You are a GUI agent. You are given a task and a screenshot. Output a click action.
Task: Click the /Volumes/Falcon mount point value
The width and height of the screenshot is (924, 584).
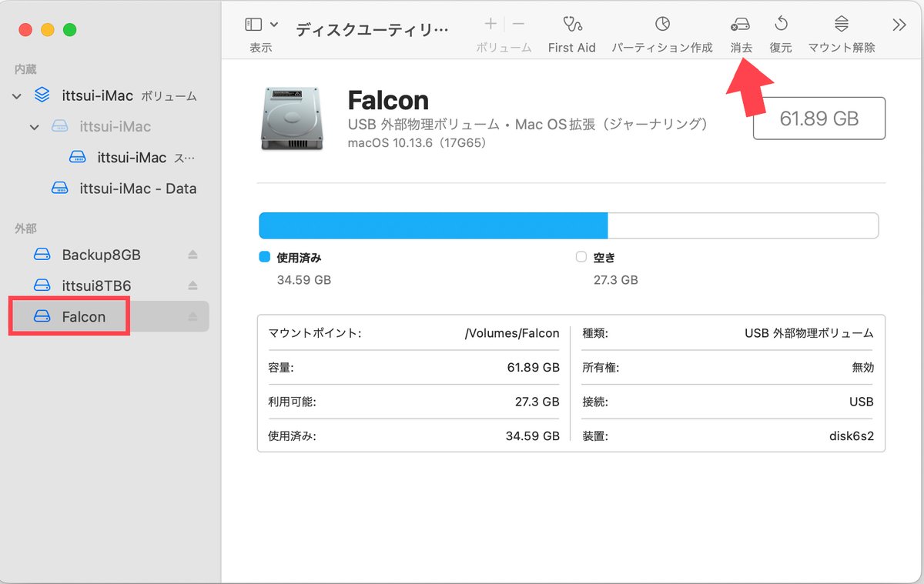pyautogui.click(x=512, y=333)
